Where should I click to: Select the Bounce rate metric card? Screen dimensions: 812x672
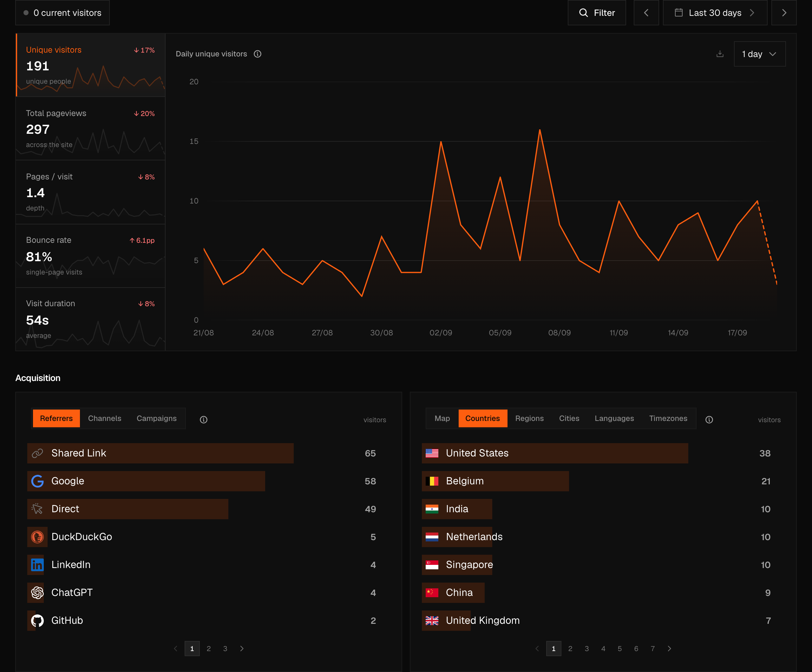tap(90, 256)
